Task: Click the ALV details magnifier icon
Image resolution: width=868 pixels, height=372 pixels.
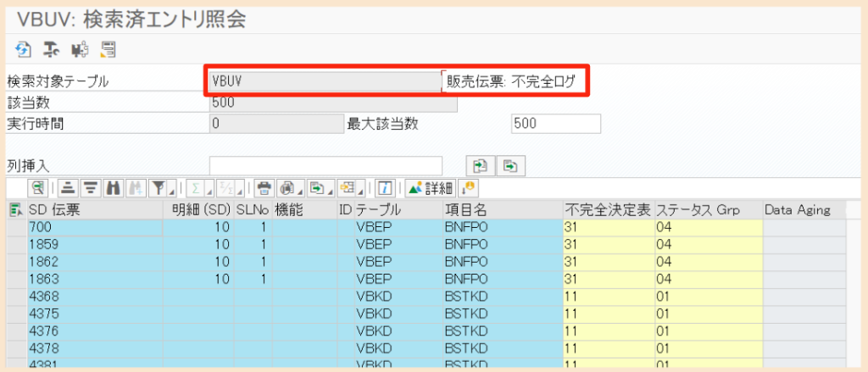Action: point(38,189)
